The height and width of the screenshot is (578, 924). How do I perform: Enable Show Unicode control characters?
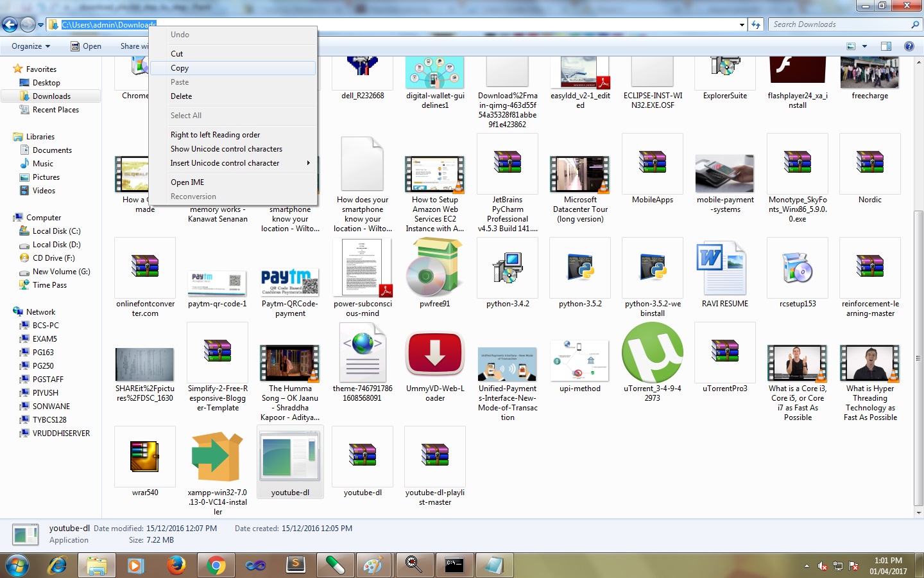click(226, 148)
